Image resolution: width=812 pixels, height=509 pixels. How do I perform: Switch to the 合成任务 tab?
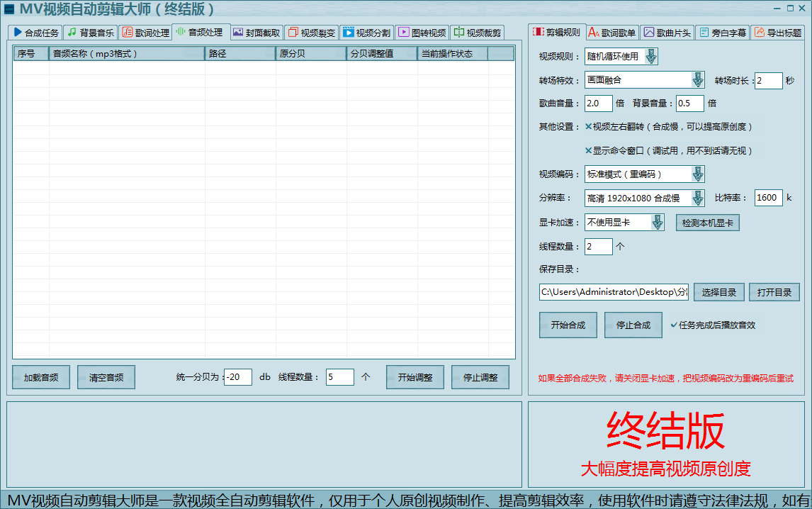coord(35,33)
